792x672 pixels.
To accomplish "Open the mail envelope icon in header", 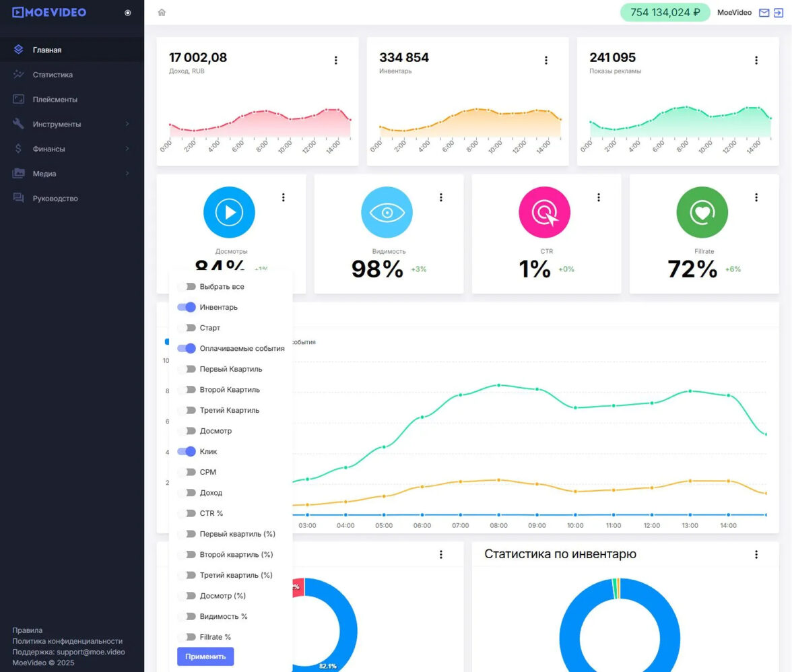I will tap(764, 12).
